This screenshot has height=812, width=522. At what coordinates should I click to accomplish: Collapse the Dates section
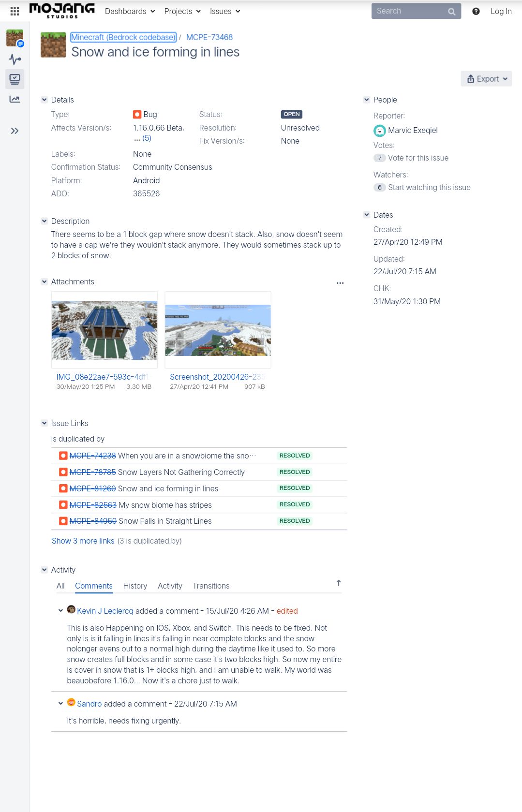(367, 215)
